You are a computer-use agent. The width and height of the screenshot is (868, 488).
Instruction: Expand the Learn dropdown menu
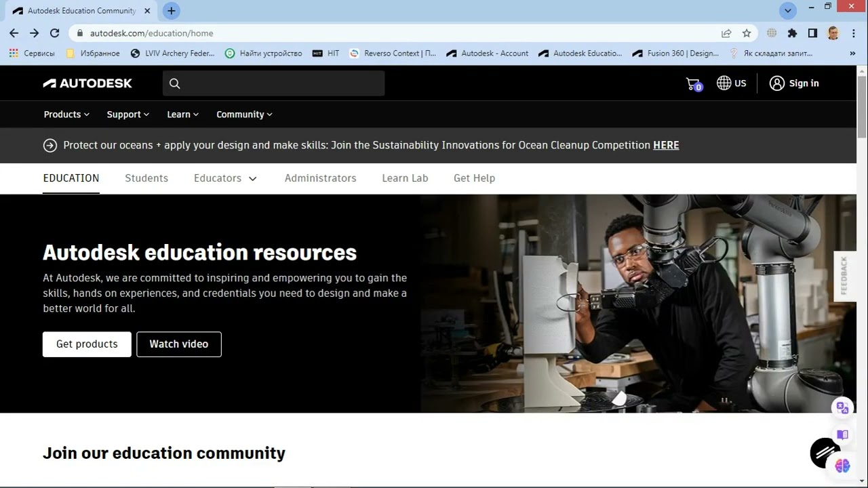(x=183, y=115)
